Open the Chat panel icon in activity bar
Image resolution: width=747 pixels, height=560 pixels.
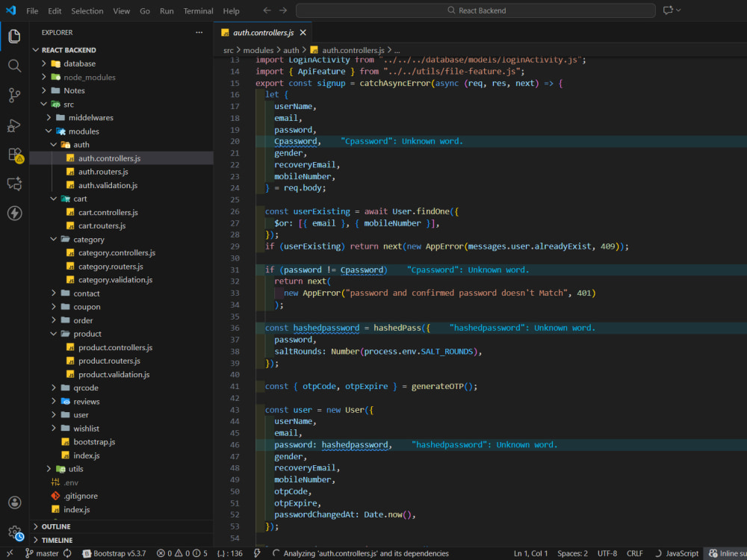tap(14, 184)
